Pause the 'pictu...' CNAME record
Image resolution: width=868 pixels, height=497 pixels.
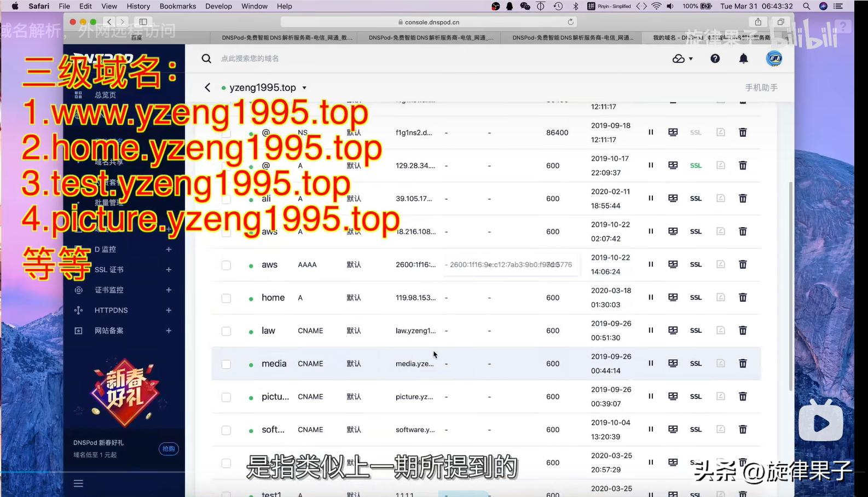(x=651, y=396)
